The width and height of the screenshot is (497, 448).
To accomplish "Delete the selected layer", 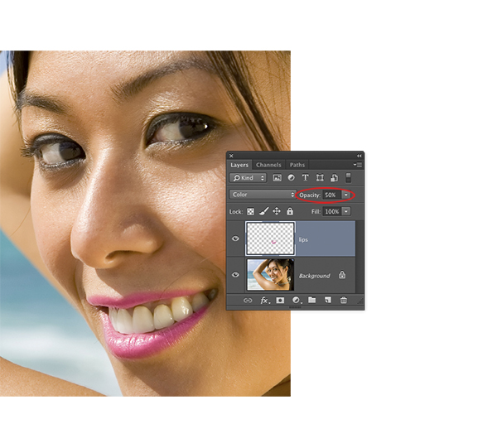I will (x=344, y=300).
